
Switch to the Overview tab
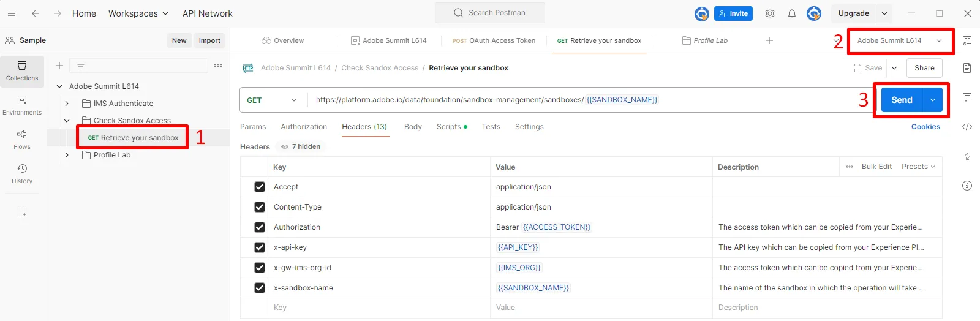pyautogui.click(x=282, y=40)
